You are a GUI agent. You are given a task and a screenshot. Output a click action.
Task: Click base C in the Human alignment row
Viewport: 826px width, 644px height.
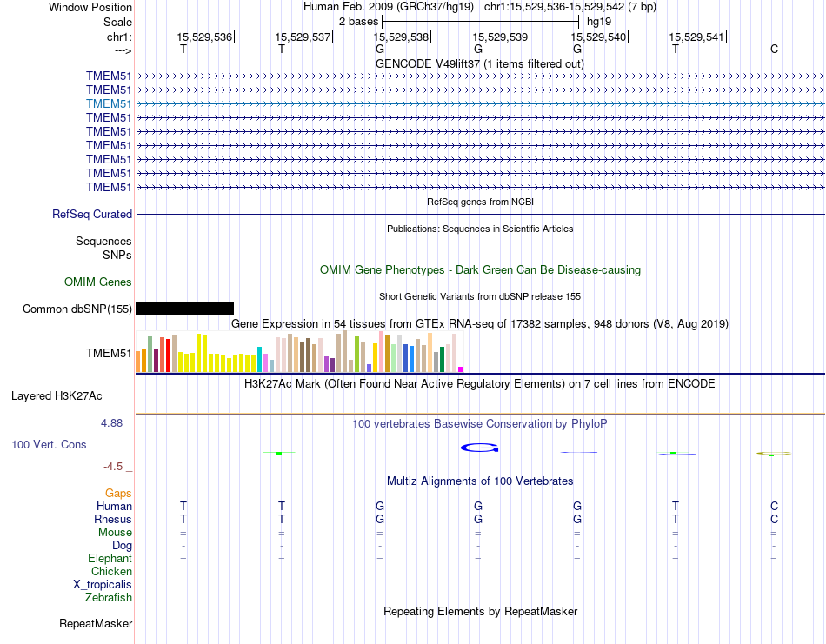click(x=774, y=506)
